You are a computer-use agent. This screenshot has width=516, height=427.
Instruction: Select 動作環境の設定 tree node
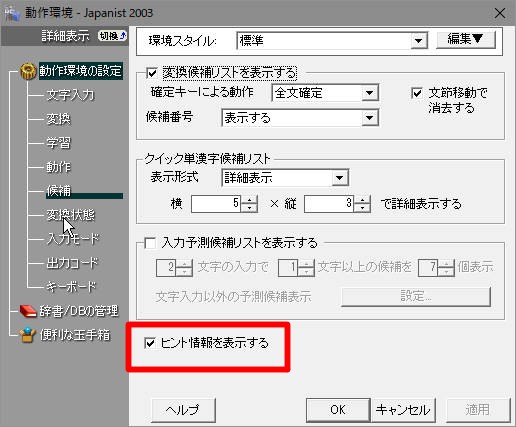81,71
